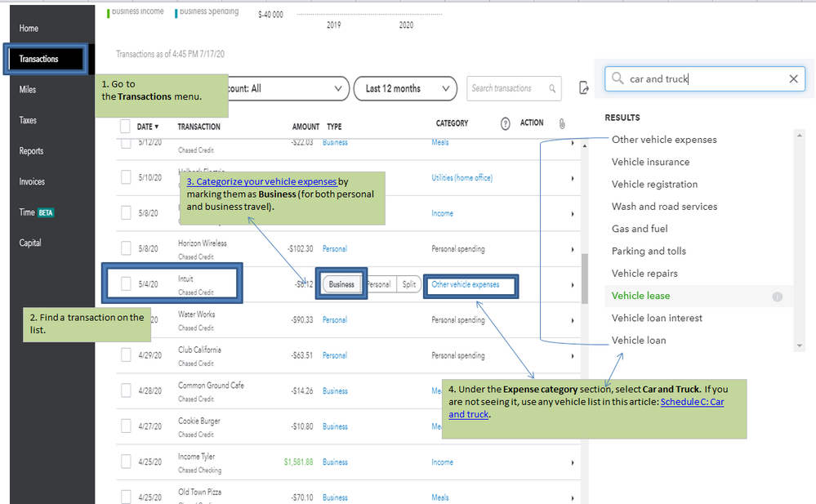Tick the select-all checkbox in header
Screen dimensions: 816x504
[125, 126]
